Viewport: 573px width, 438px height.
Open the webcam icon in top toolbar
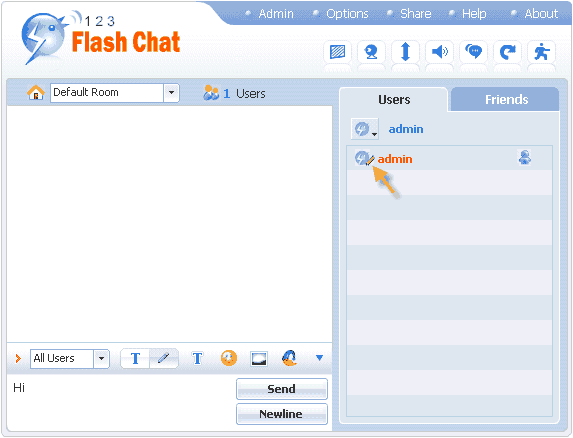(371, 52)
